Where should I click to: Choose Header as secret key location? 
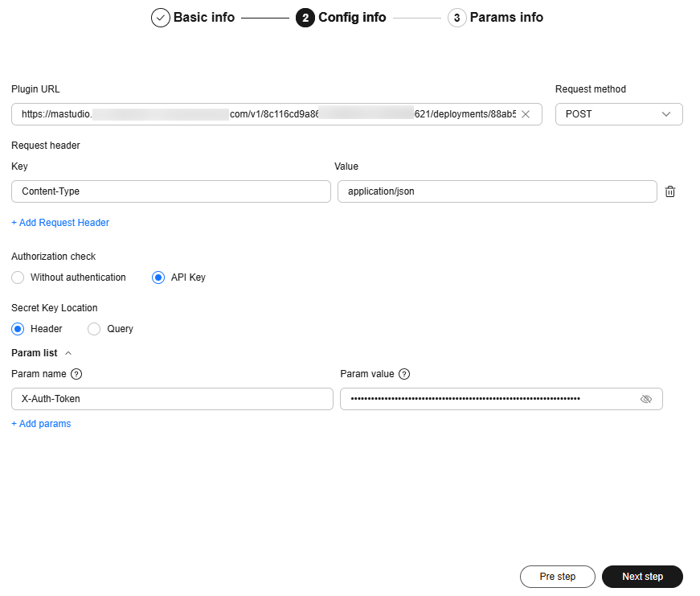18,329
